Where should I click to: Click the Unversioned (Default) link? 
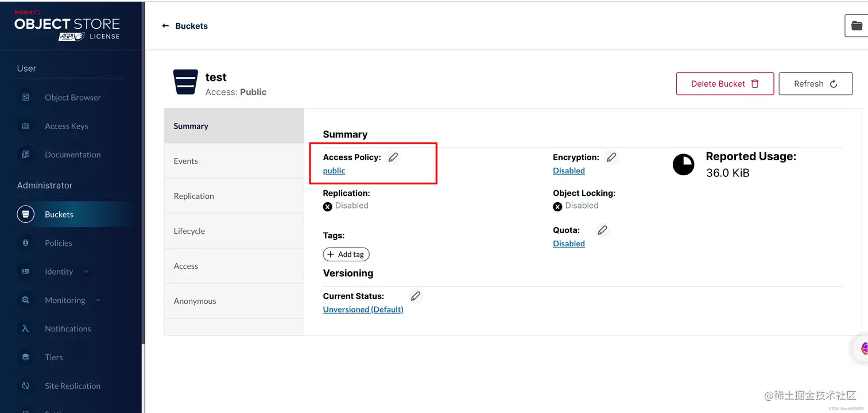coord(363,310)
